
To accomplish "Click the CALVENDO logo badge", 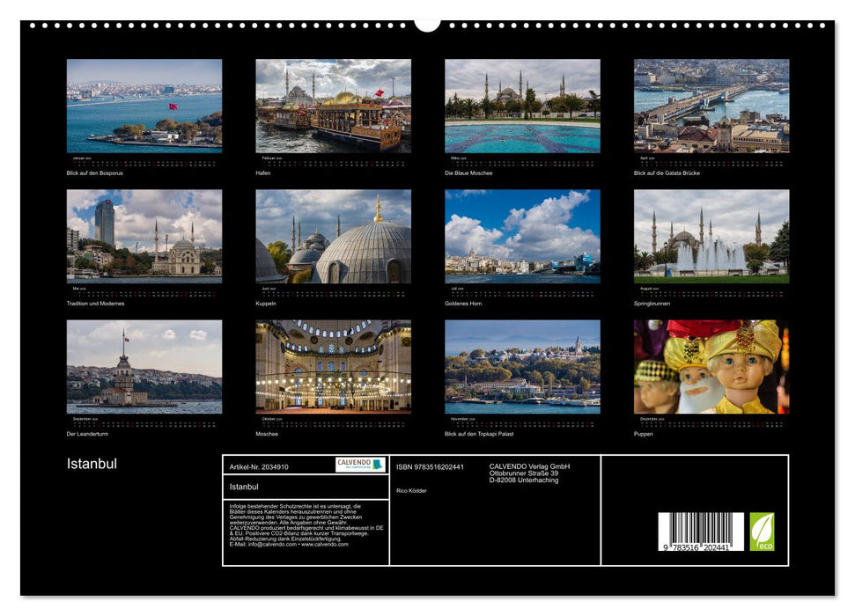I will [x=359, y=465].
